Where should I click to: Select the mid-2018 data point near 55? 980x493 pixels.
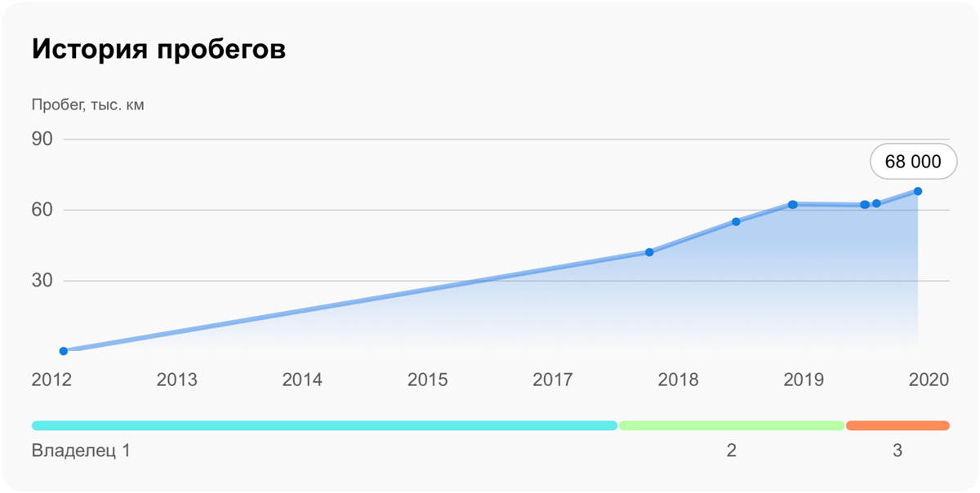(736, 222)
